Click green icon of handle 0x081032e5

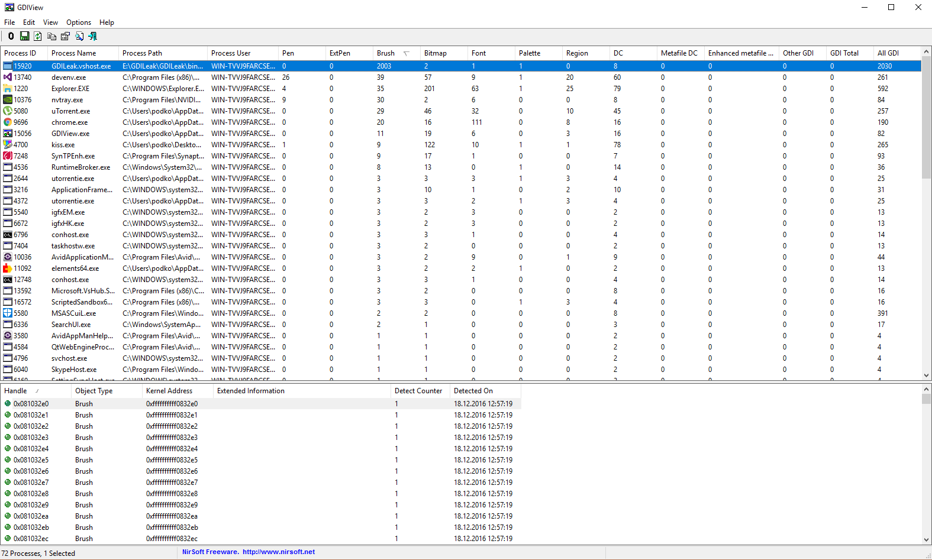coord(8,460)
